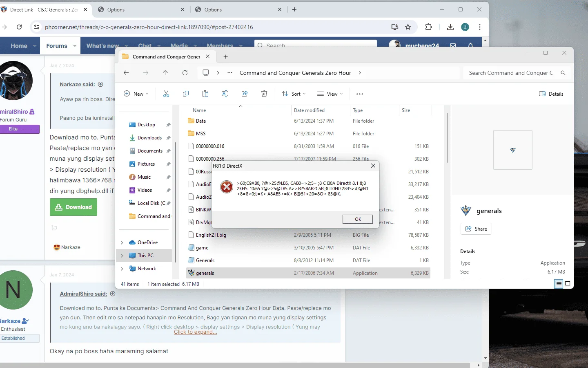Click OK in the DirectX error dialog
588x368 pixels.
pos(358,219)
